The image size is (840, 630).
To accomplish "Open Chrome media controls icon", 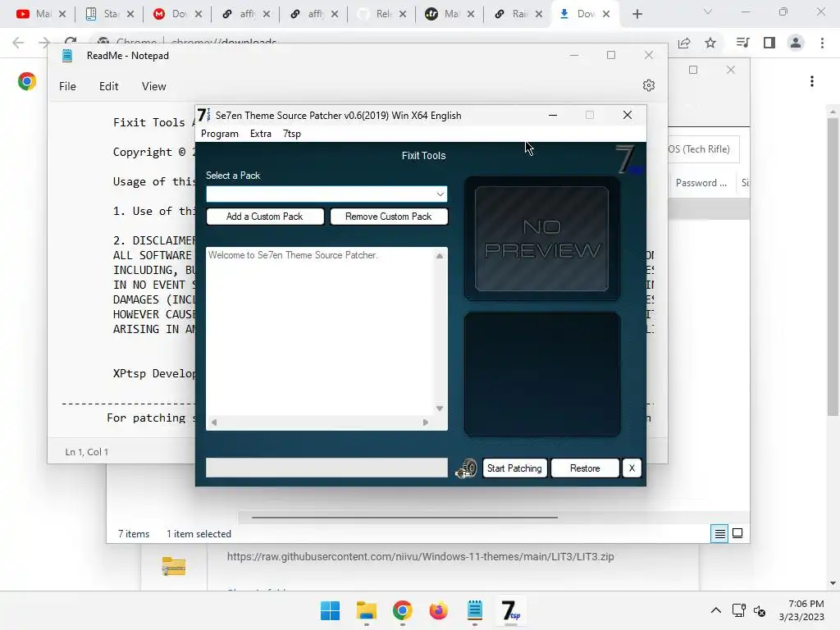I will pos(742,43).
